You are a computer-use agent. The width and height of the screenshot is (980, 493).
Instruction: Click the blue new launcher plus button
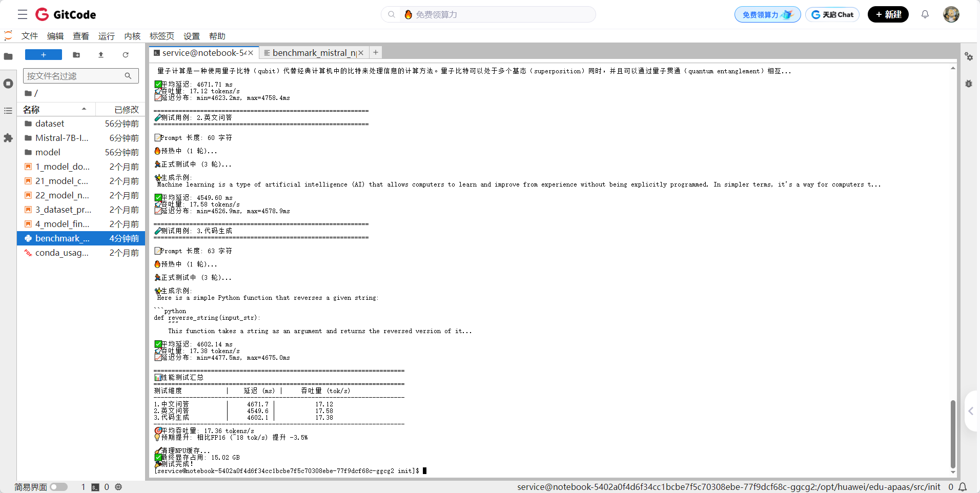[x=44, y=55]
